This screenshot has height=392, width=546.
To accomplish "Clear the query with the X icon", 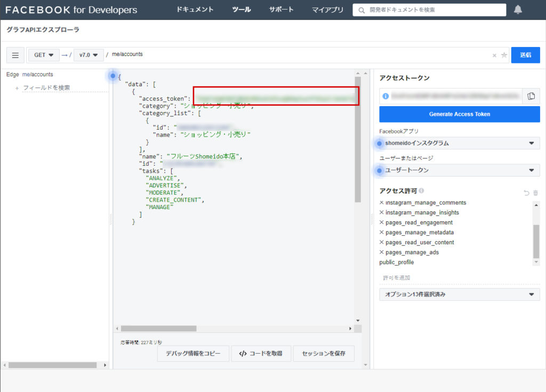I will tap(494, 55).
